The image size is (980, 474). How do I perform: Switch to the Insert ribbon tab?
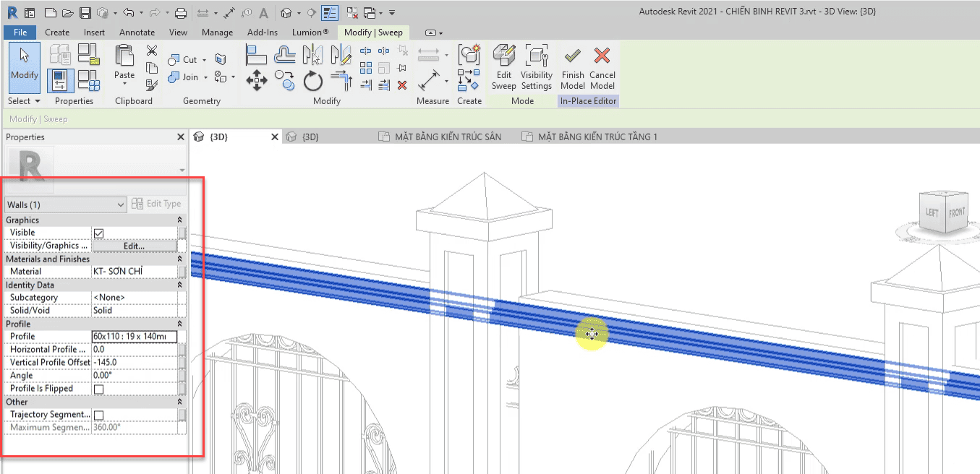click(x=94, y=33)
